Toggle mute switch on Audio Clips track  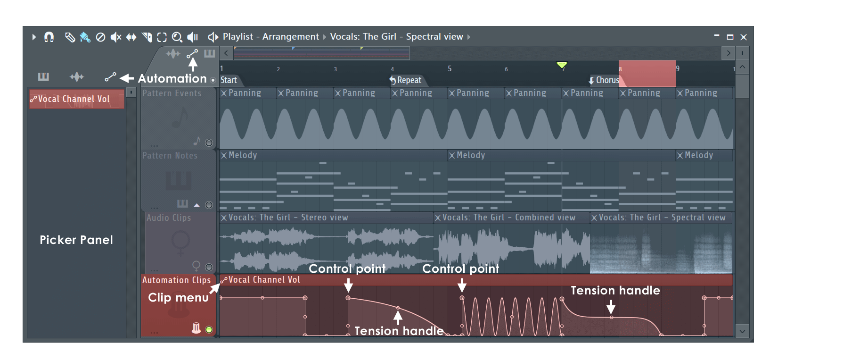click(209, 267)
